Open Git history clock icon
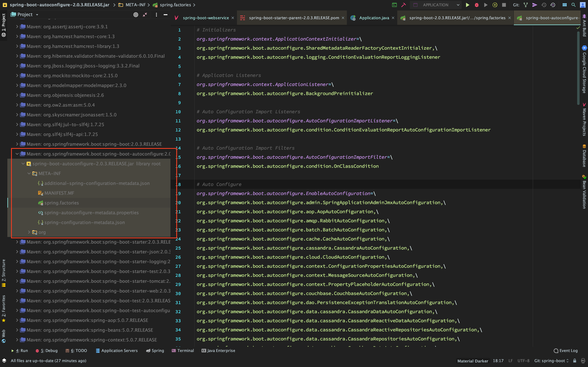Screen dimensions: 588x367 (x=544, y=5)
